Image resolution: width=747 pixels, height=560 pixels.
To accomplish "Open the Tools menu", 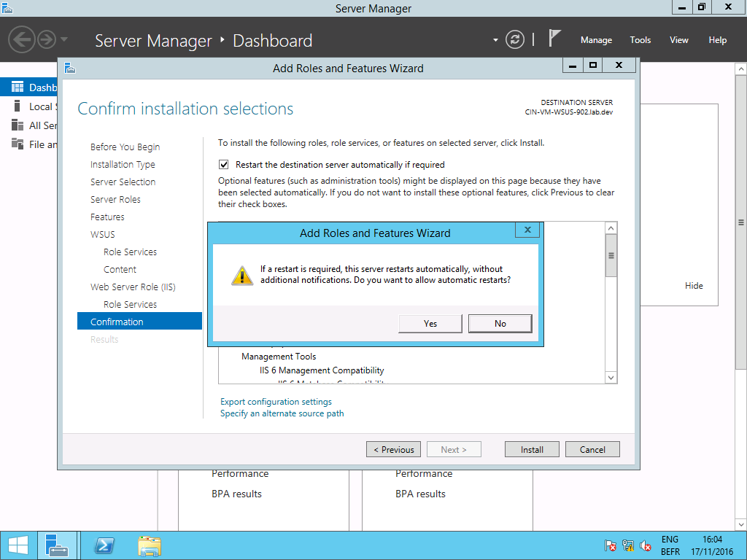I will point(640,40).
